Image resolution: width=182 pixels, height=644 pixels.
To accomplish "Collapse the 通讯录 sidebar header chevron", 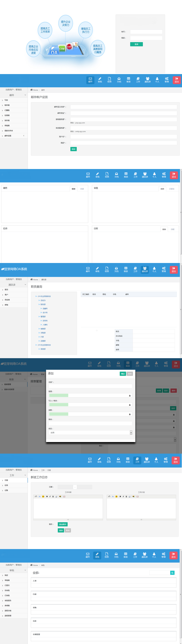I will tap(25, 285).
